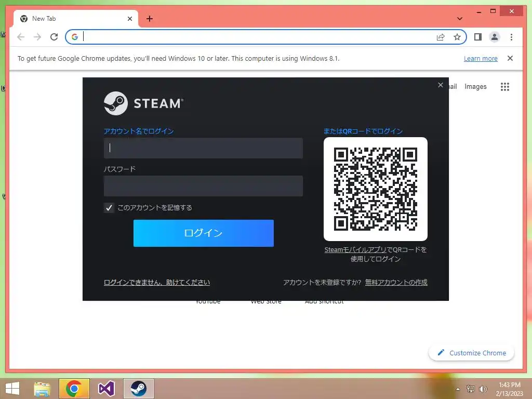532x399 pixels.
Task: Open the Chrome profile avatar
Action: point(495,37)
